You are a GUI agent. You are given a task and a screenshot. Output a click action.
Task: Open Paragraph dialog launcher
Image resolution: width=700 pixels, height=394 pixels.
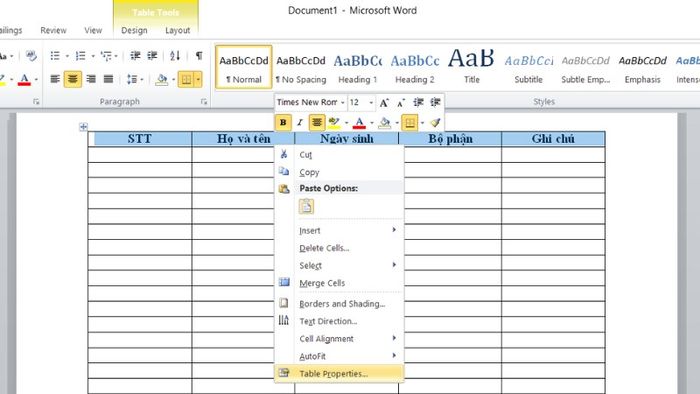coord(204,102)
